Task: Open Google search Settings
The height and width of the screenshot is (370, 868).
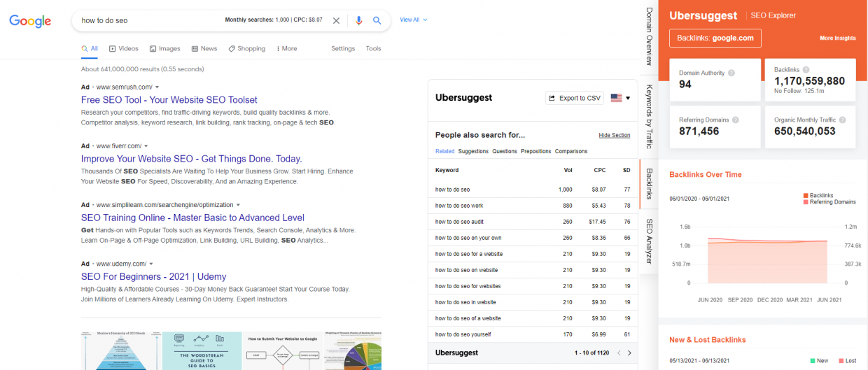Action: tap(343, 48)
